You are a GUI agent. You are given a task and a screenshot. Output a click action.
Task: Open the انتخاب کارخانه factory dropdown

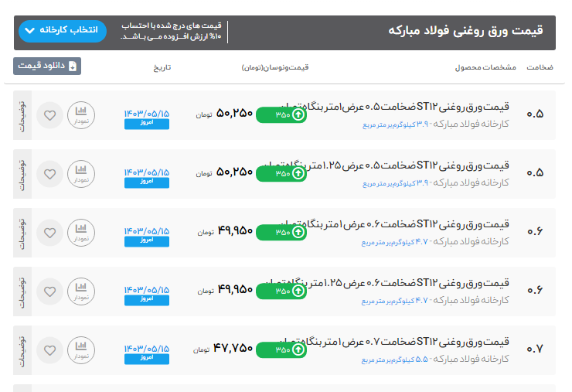point(61,31)
